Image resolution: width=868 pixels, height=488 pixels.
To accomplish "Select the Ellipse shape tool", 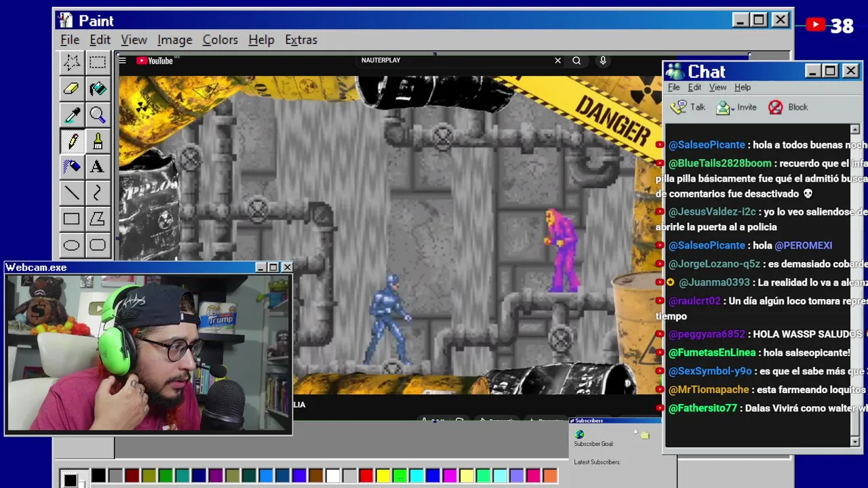I will [72, 245].
